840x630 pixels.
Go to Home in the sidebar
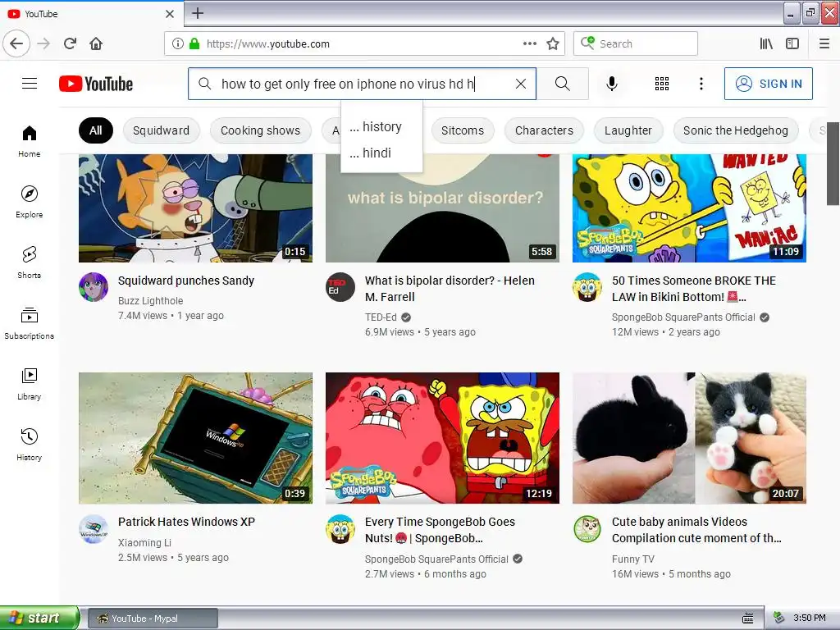(30, 141)
